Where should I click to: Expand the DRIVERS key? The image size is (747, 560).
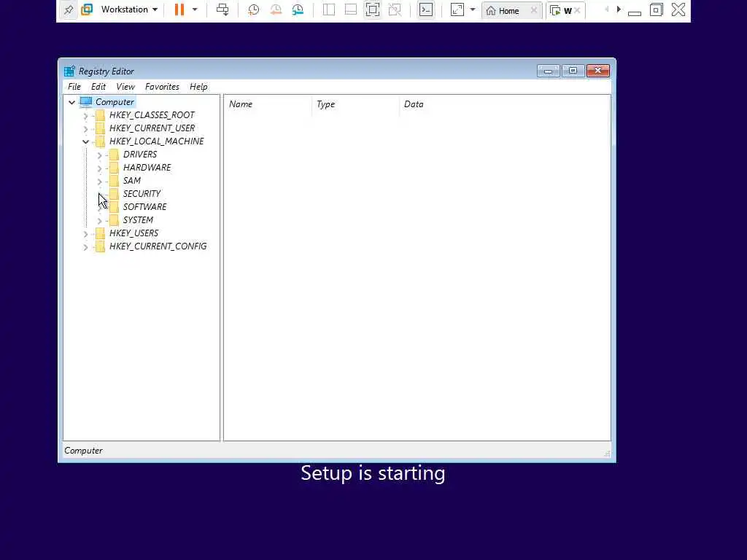[x=99, y=155]
